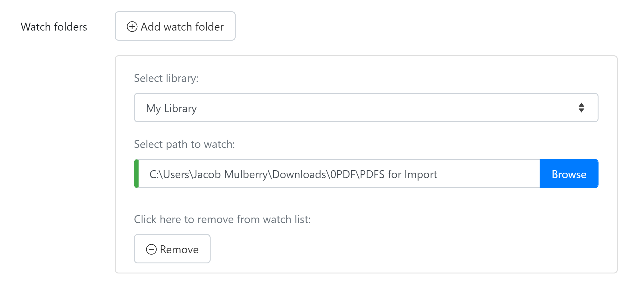
Task: Click the 'Select path to watch:' label
Action: click(x=184, y=144)
